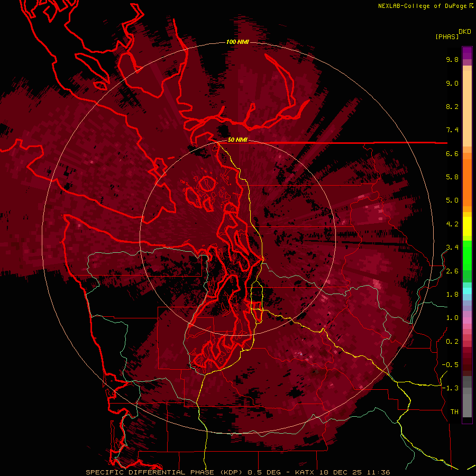Click the TH threshold label on scale

point(454,412)
